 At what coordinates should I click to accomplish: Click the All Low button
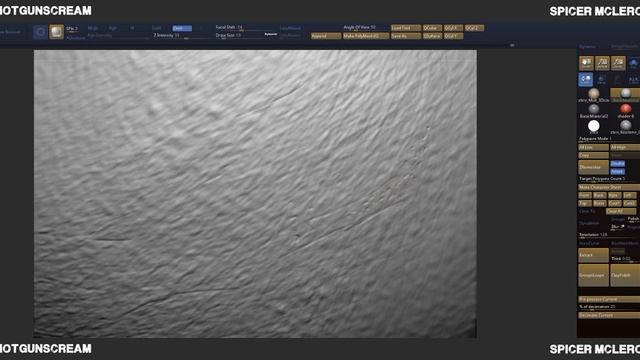593,147
